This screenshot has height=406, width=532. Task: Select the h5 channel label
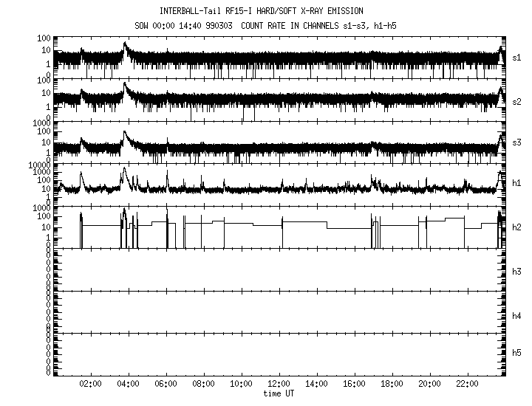(x=517, y=354)
